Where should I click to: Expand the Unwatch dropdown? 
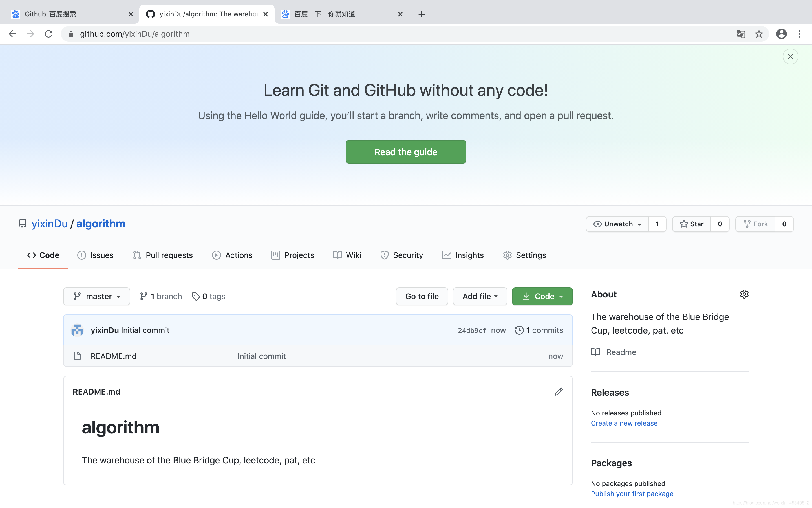point(617,224)
